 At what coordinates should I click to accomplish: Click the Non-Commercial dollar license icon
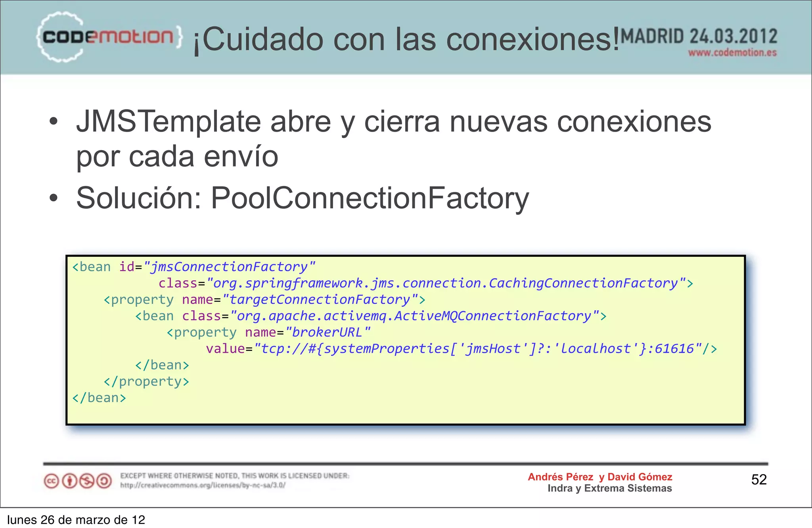[x=87, y=481]
